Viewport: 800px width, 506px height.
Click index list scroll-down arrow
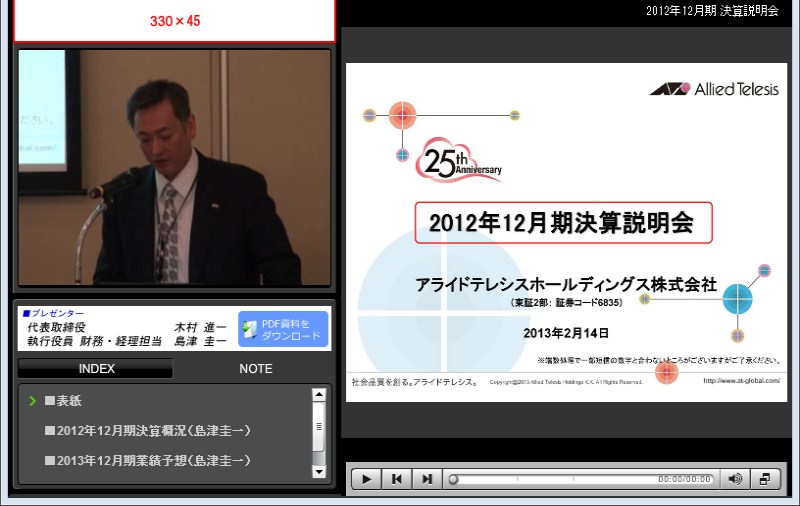click(x=319, y=472)
